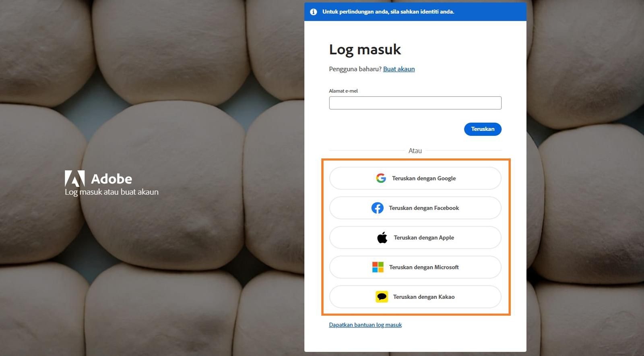Click the Microsoft logo icon
This screenshot has height=356, width=644.
click(x=378, y=267)
